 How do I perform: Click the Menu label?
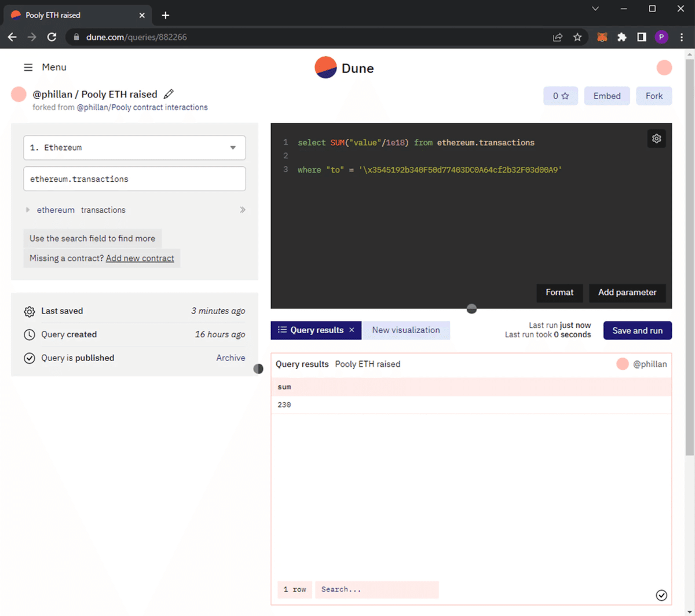pos(54,67)
